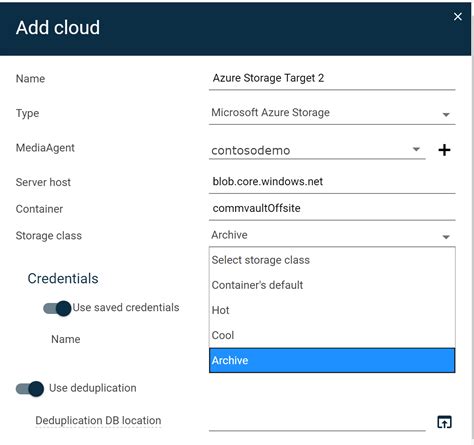
Task: Toggle Use deduplication switch
Action: [x=30, y=389]
